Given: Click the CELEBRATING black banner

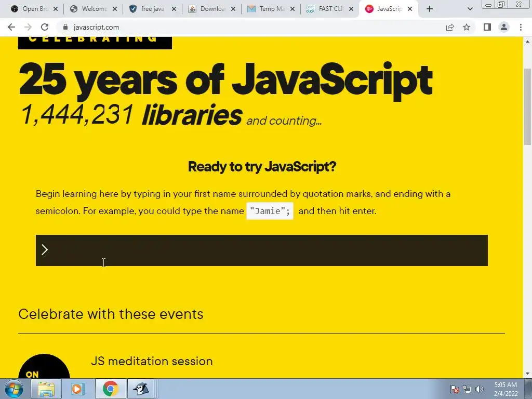Looking at the screenshot, I should click(x=95, y=43).
